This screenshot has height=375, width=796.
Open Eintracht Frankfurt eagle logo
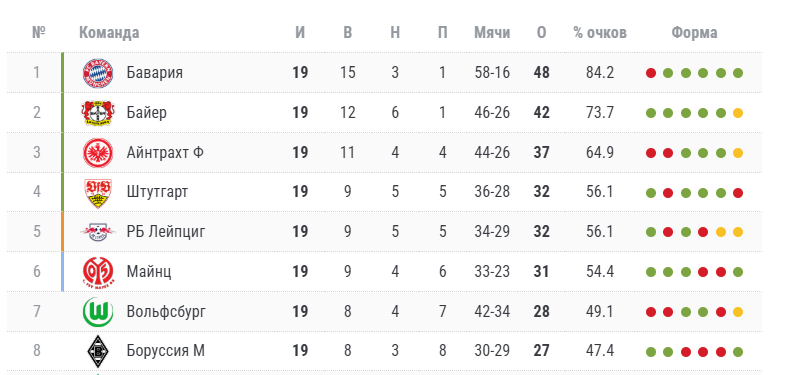[98, 152]
